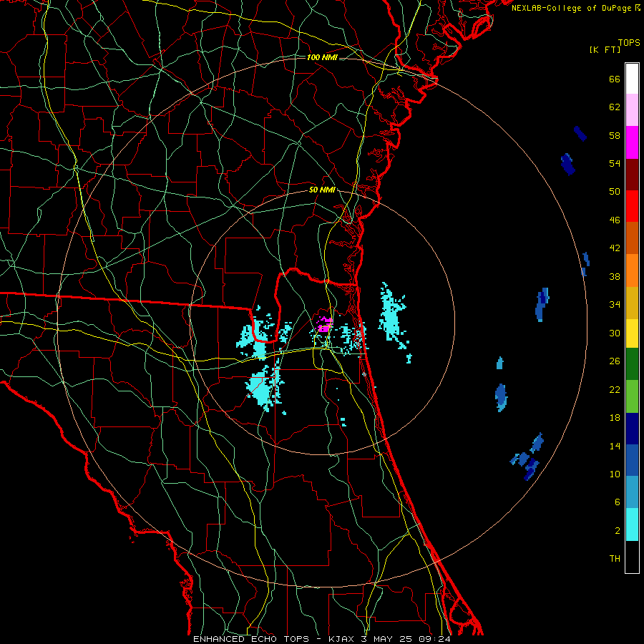Pick the navy blue legend swatch
Image resolution: width=644 pixels, height=644 pixels.
pos(632,429)
